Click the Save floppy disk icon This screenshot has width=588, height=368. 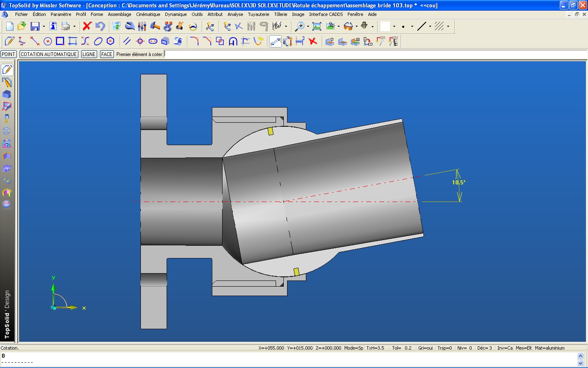[x=35, y=27]
